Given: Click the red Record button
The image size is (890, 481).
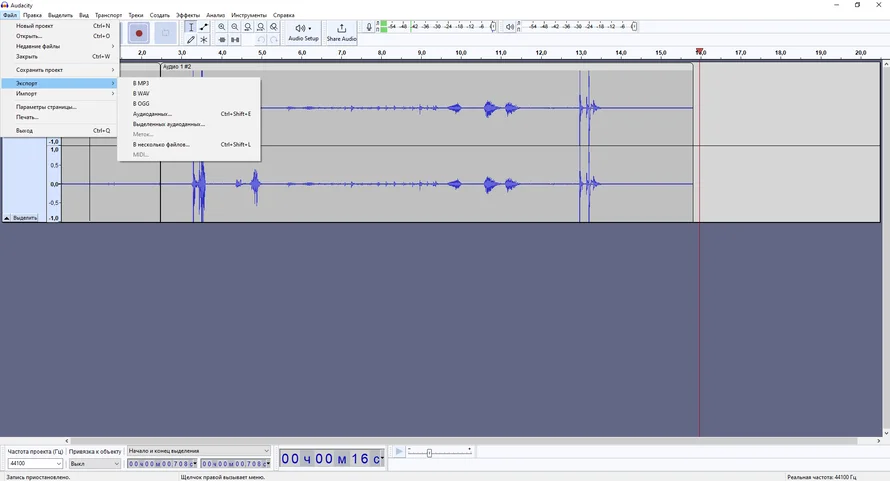Looking at the screenshot, I should tap(139, 34).
